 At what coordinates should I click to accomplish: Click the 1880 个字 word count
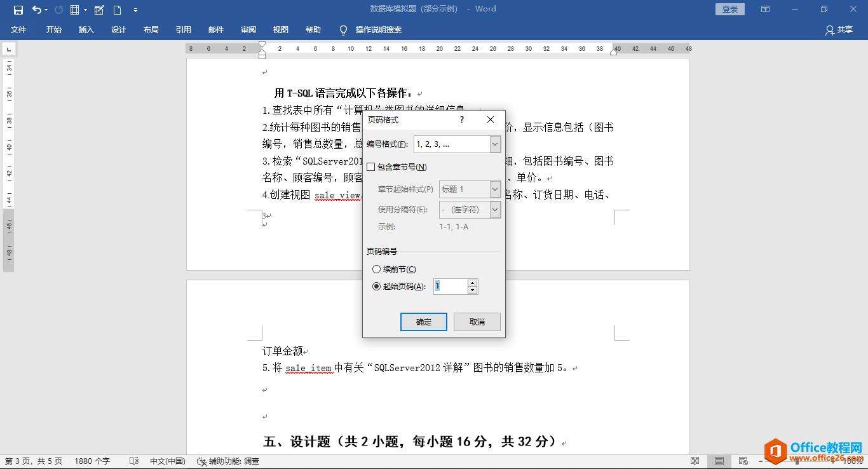pos(92,461)
